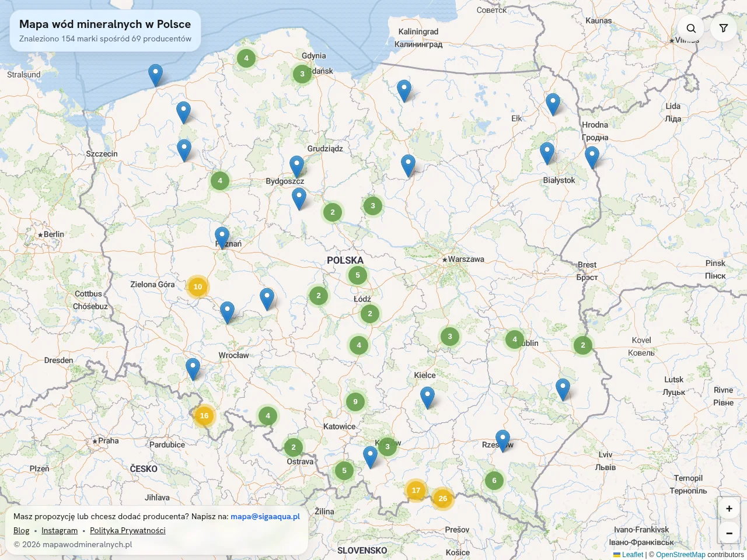Click the yellow cluster marked 17
The image size is (747, 560).
point(416,490)
